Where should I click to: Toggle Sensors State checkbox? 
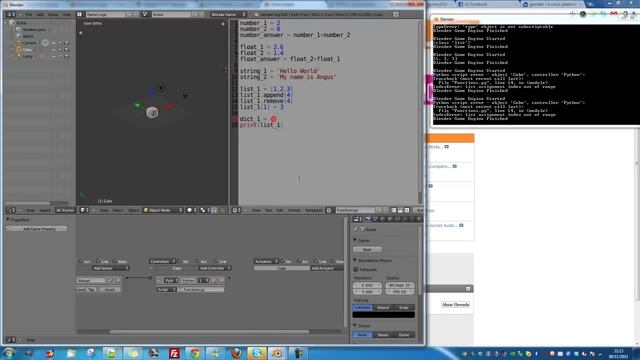115,261
